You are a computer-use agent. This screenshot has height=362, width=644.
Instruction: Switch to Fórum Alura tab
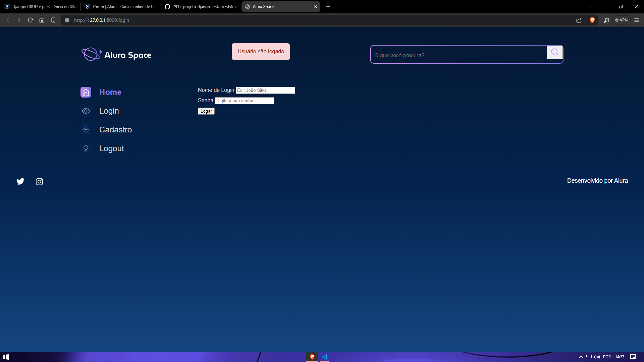pos(121,7)
